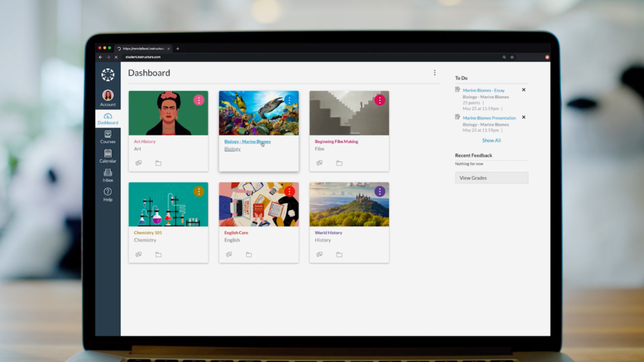Image resolution: width=644 pixels, height=362 pixels.
Task: Open files folder icon on English Core card
Action: [x=249, y=254]
